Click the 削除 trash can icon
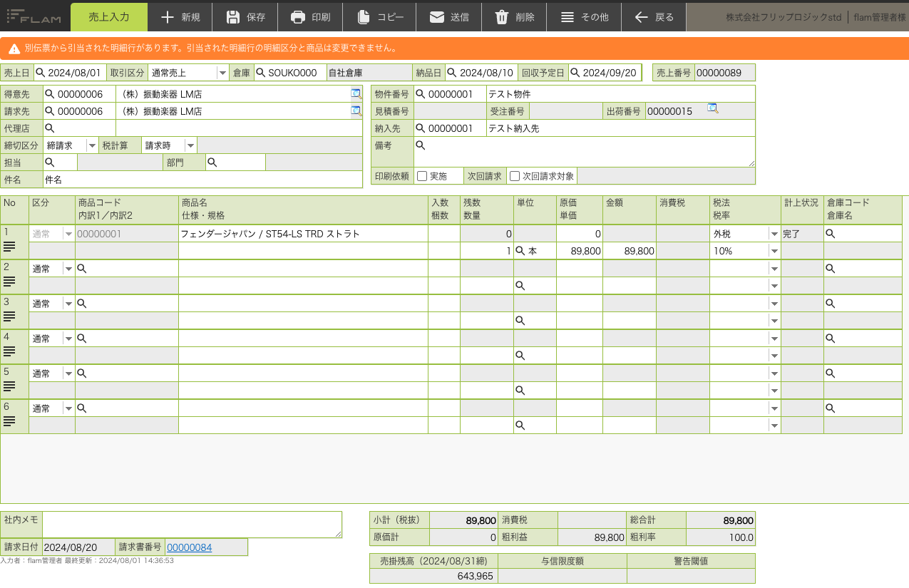Image resolution: width=909 pixels, height=588 pixels. pos(502,17)
